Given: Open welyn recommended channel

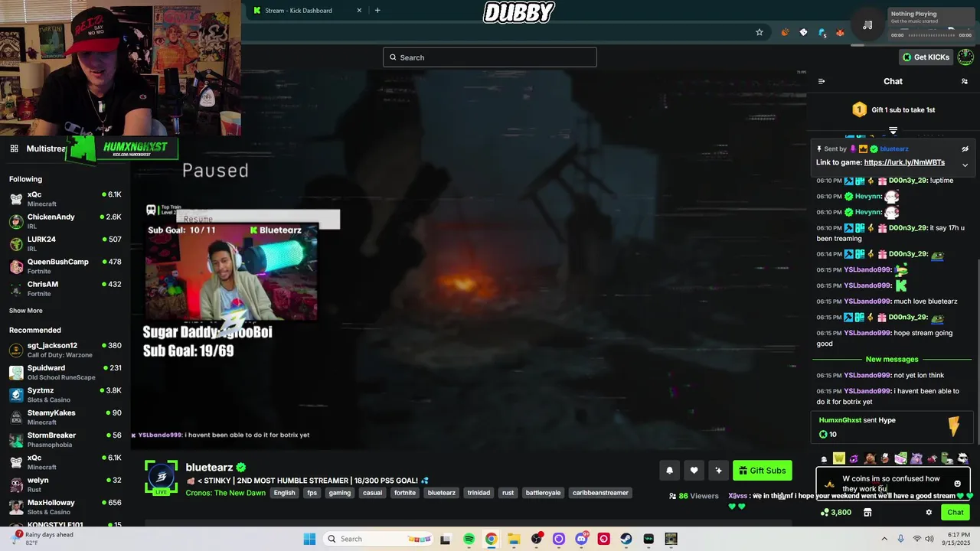Looking at the screenshot, I should [x=65, y=484].
